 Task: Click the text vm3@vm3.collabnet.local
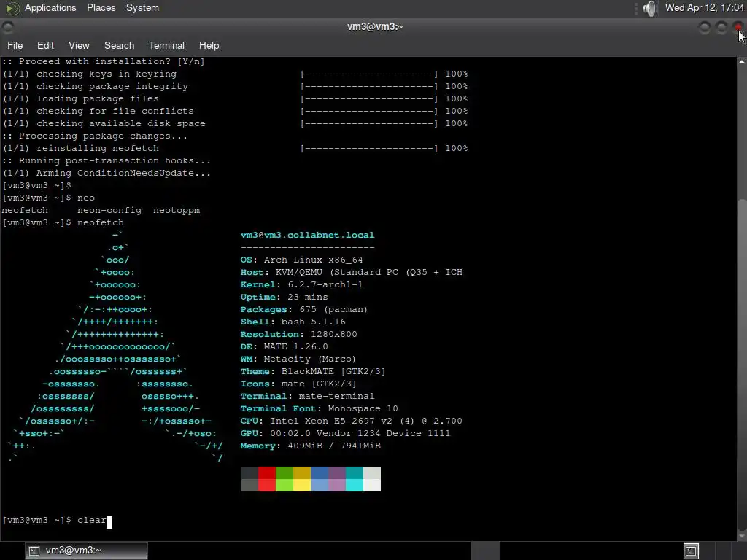(x=307, y=236)
